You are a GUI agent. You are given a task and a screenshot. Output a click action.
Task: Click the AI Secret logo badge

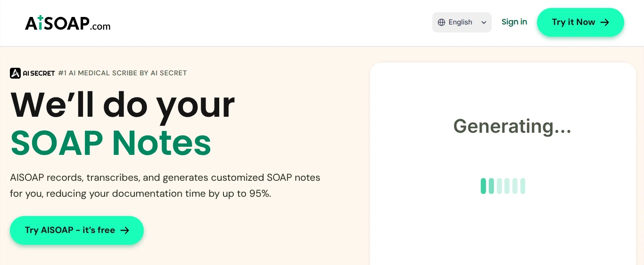(15, 73)
